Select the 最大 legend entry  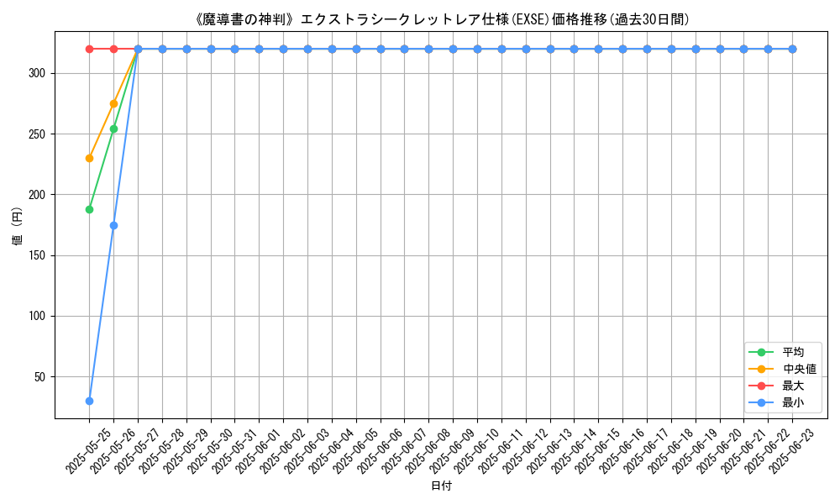click(x=782, y=386)
